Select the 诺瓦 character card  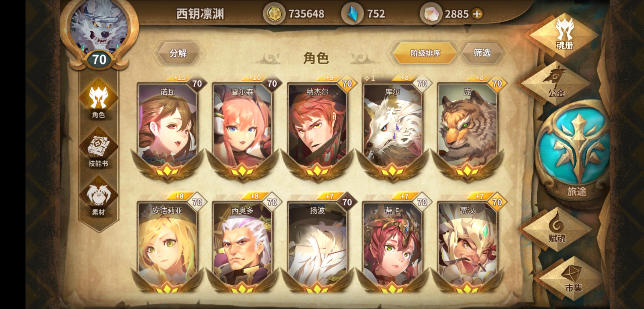(x=167, y=129)
